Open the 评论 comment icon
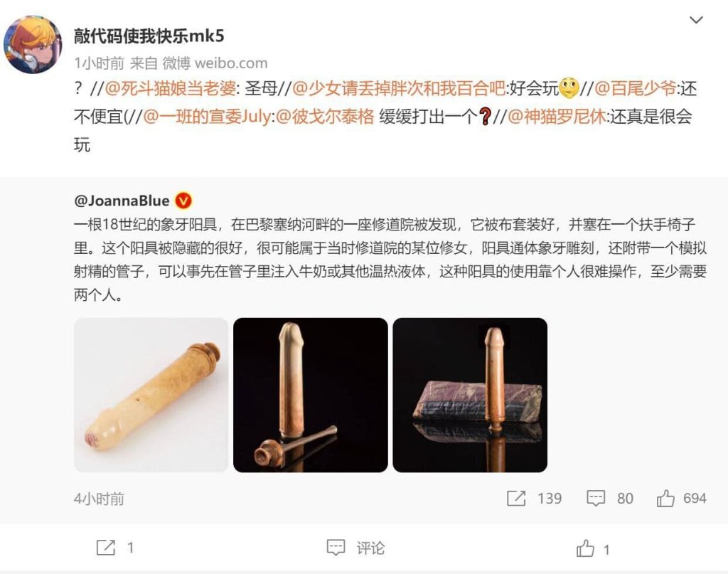 (x=336, y=548)
